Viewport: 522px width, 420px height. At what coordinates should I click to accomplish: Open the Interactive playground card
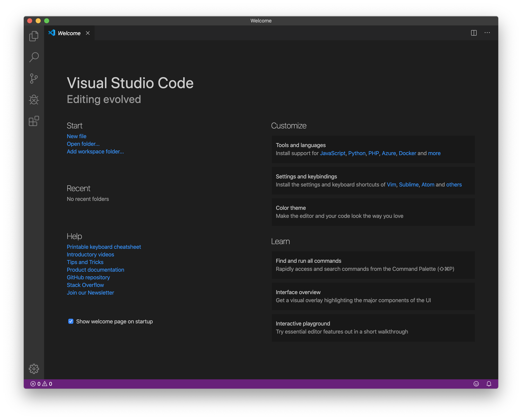tap(373, 328)
